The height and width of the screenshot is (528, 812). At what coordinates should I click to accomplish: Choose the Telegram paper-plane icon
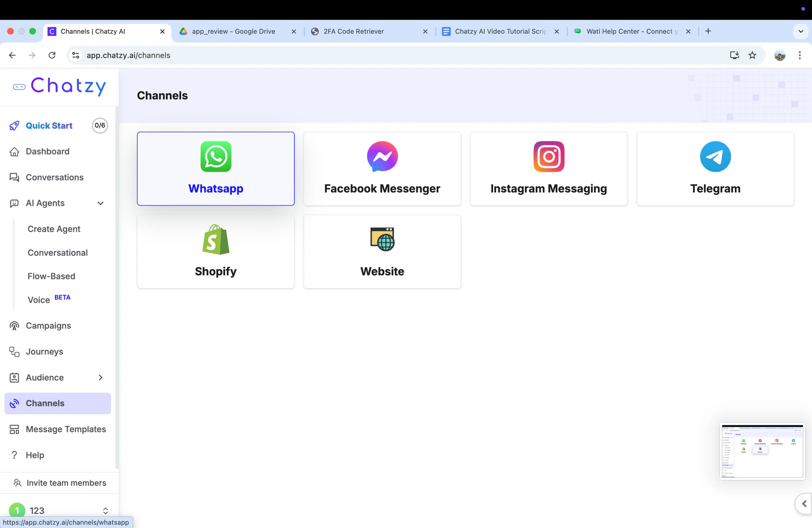pos(715,157)
